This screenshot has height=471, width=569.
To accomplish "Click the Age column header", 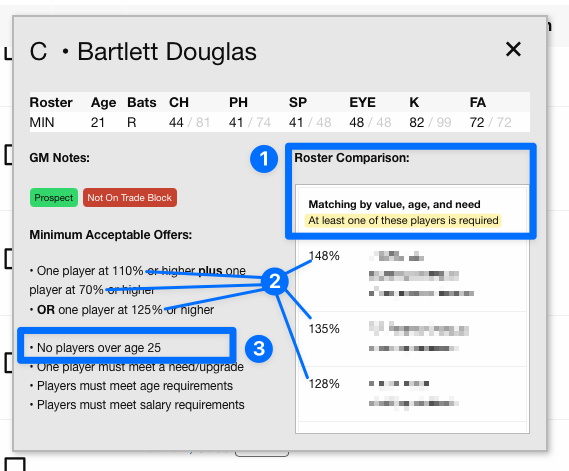I will 103,103.
